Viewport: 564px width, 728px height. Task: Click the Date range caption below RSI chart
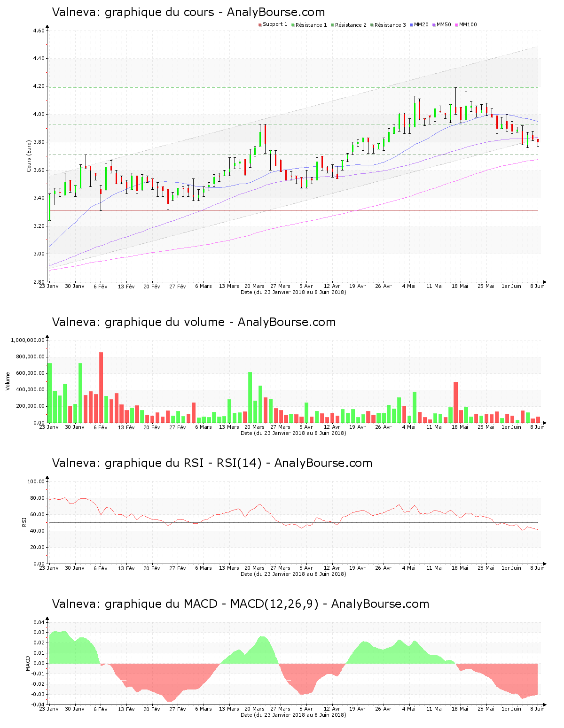(293, 574)
